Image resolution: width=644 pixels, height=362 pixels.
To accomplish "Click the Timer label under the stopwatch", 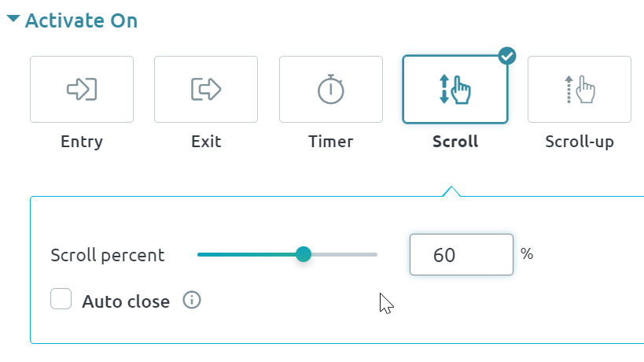I will (331, 142).
